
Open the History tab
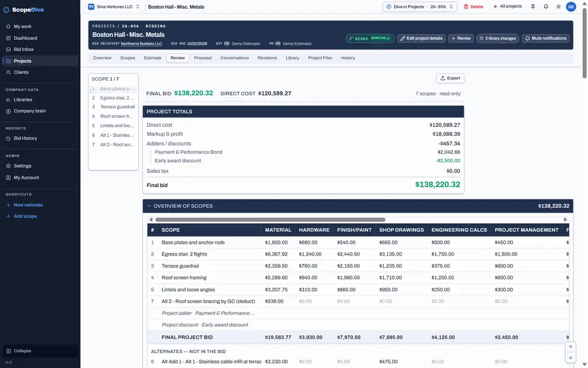[x=348, y=58]
